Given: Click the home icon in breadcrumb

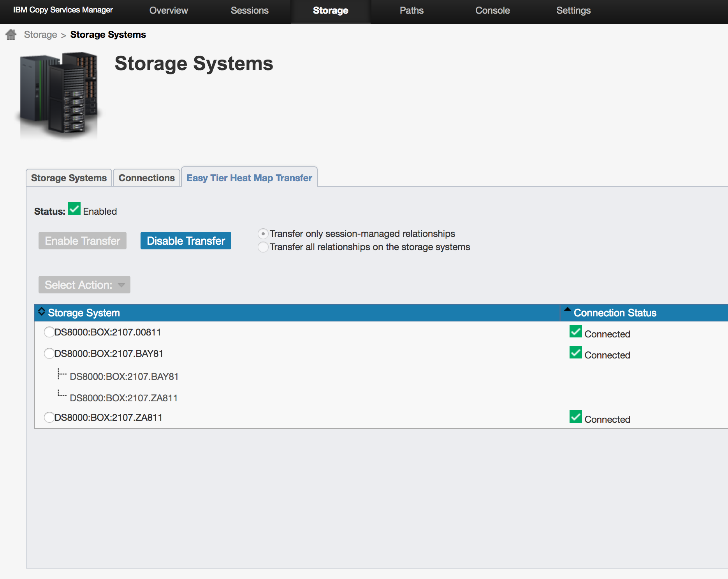Looking at the screenshot, I should [11, 35].
